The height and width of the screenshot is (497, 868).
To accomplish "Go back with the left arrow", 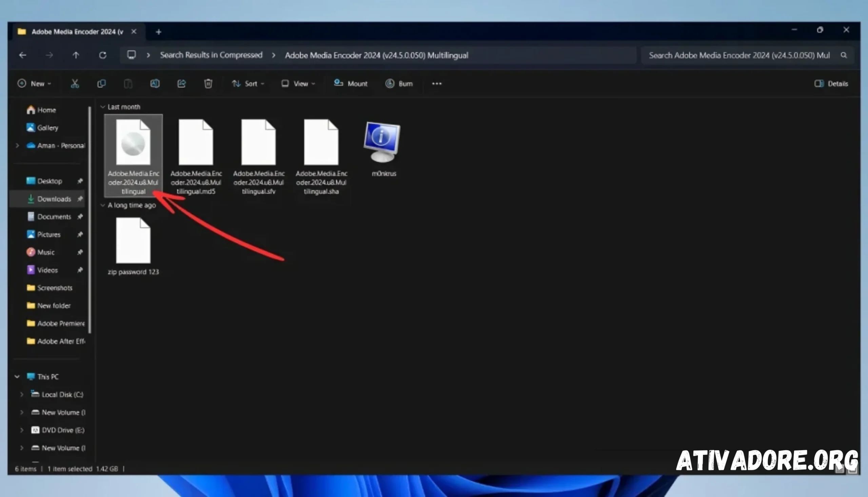I will click(x=22, y=55).
